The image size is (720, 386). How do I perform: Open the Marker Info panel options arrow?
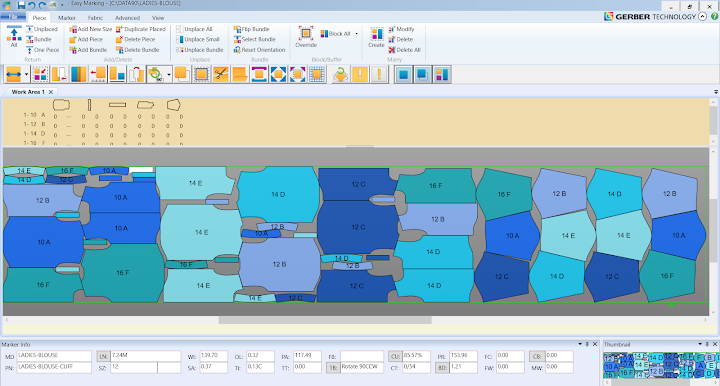[580, 344]
